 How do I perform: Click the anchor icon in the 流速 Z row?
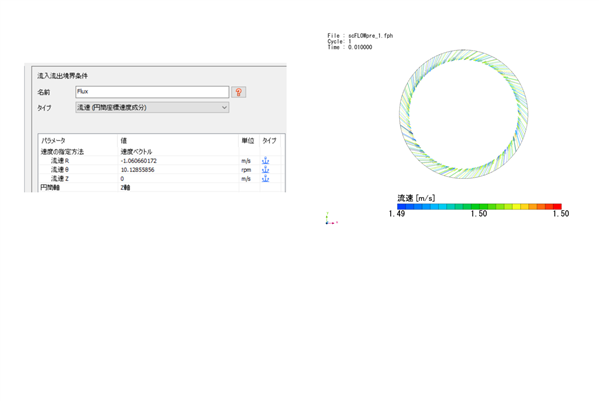tap(265, 178)
